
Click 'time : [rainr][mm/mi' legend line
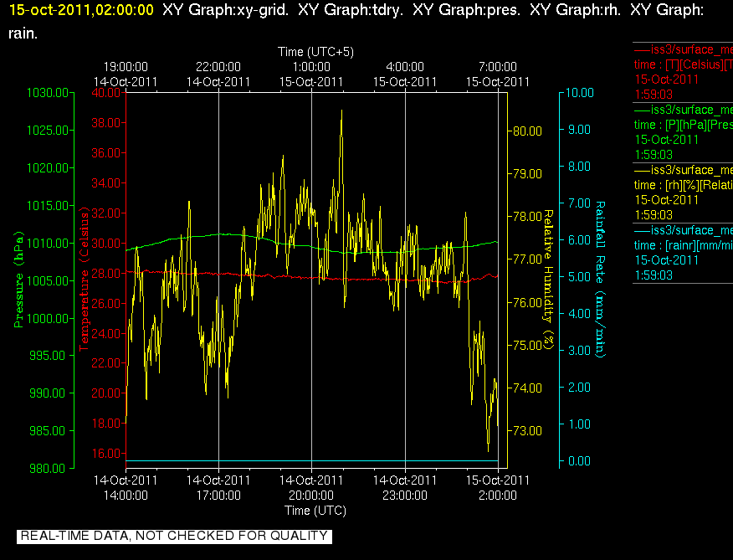tap(683, 245)
